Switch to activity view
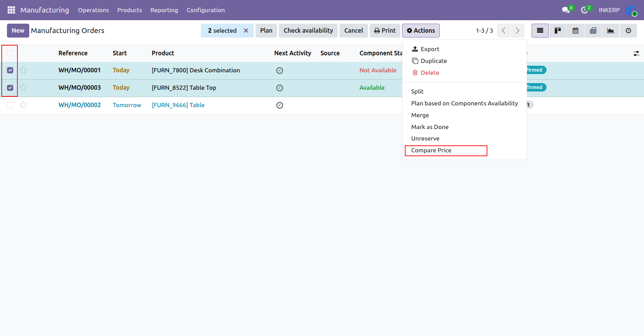Screen dimensions: 644x336 click(628, 31)
